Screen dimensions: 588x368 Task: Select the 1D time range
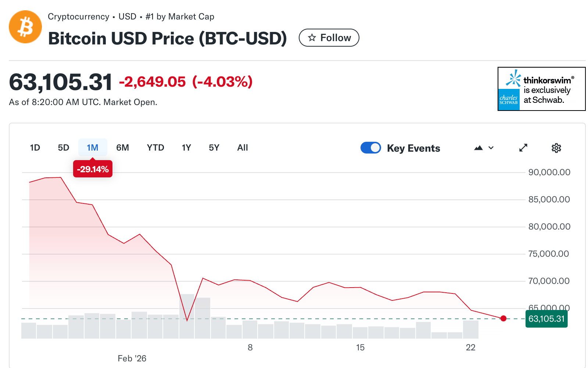(35, 148)
